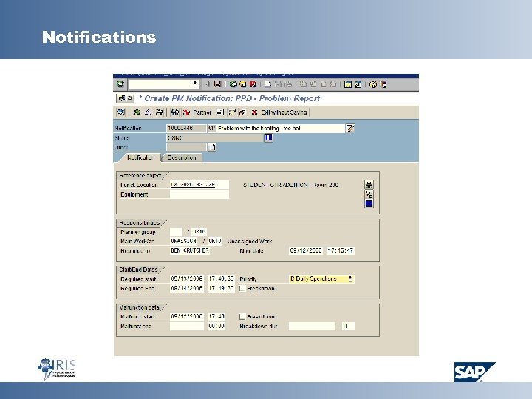Click Main WorkCtr field showing UNASSIGN

[183, 241]
